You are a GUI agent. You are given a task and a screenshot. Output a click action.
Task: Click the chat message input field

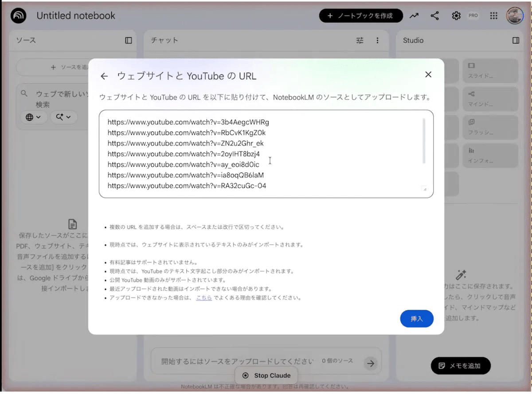237,361
